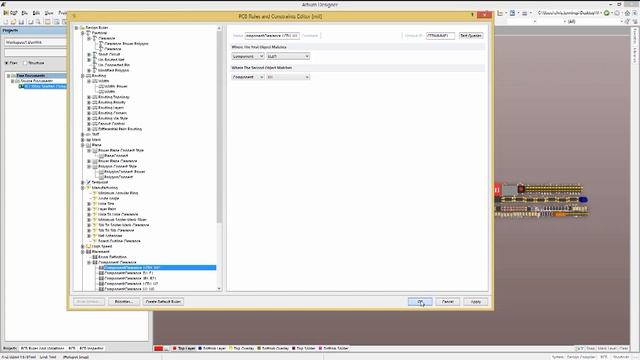Click the Mask category icon in rules tree
The height and width of the screenshot is (360, 640).
pos(88,140)
